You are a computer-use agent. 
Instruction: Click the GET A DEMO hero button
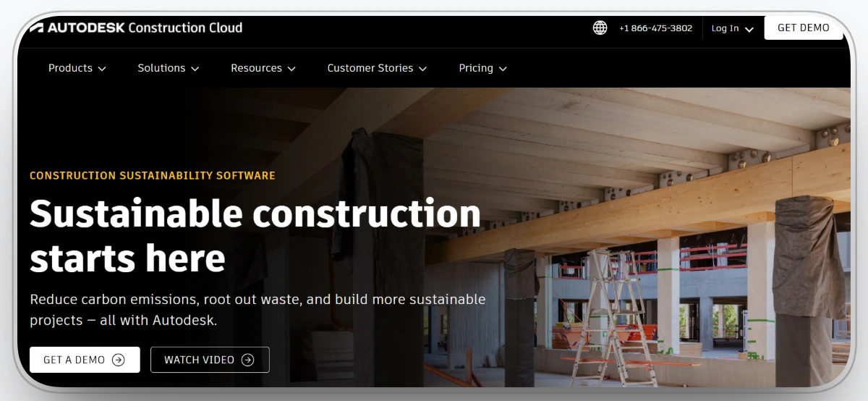(x=85, y=360)
